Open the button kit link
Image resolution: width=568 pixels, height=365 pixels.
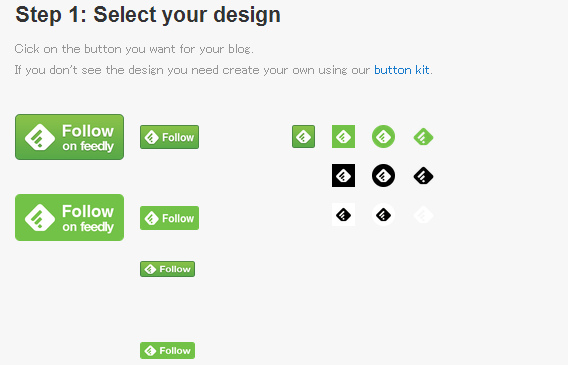(x=402, y=70)
